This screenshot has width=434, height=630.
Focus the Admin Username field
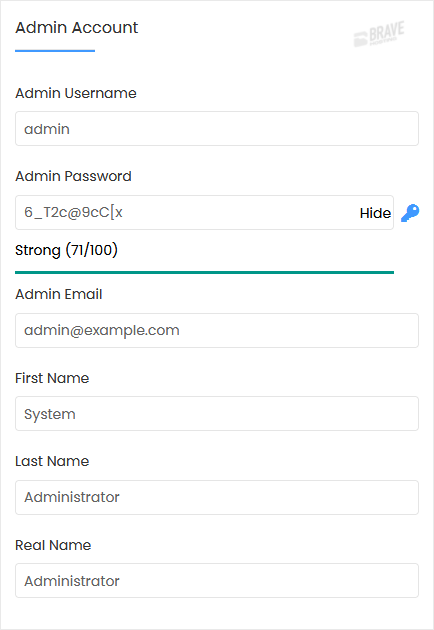pos(217,129)
